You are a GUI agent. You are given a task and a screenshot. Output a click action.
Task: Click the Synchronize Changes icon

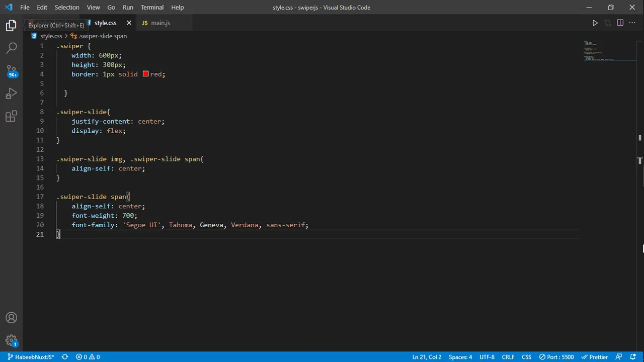(65, 357)
